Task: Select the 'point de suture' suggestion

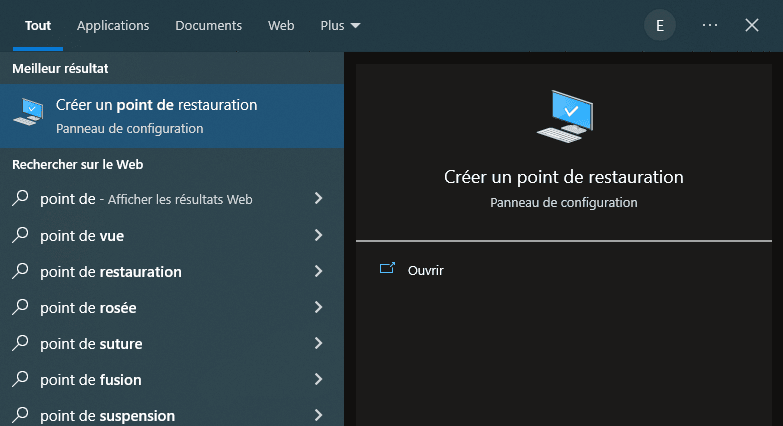Action: 172,343
